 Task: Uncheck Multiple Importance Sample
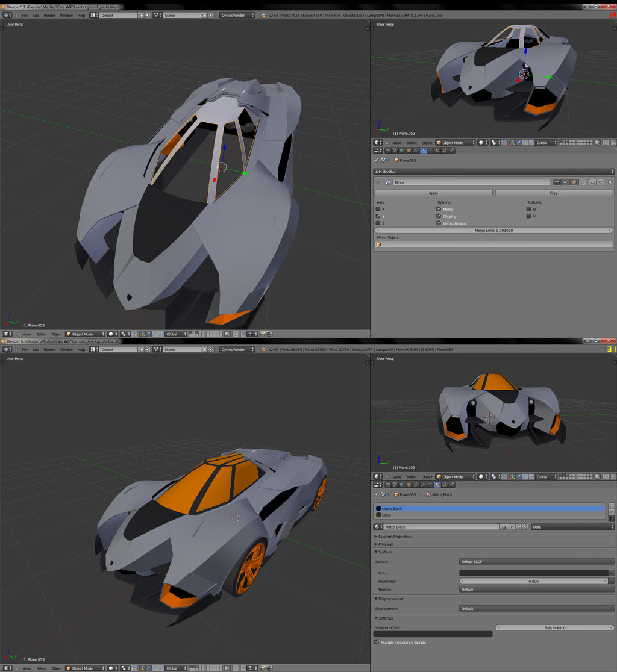point(377,642)
